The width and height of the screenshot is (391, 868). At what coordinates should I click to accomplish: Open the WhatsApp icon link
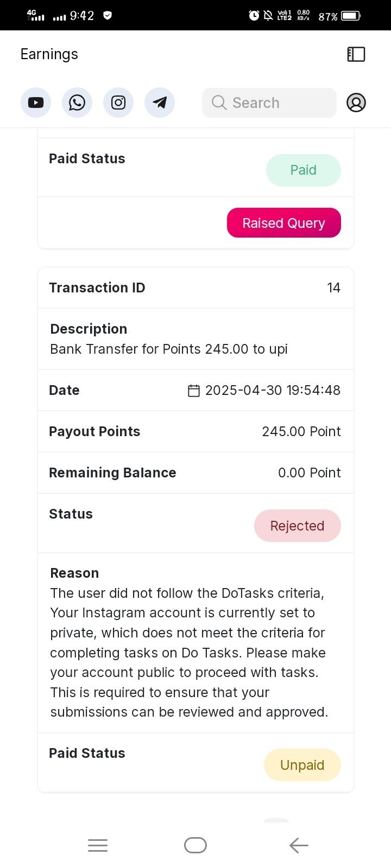coord(77,103)
